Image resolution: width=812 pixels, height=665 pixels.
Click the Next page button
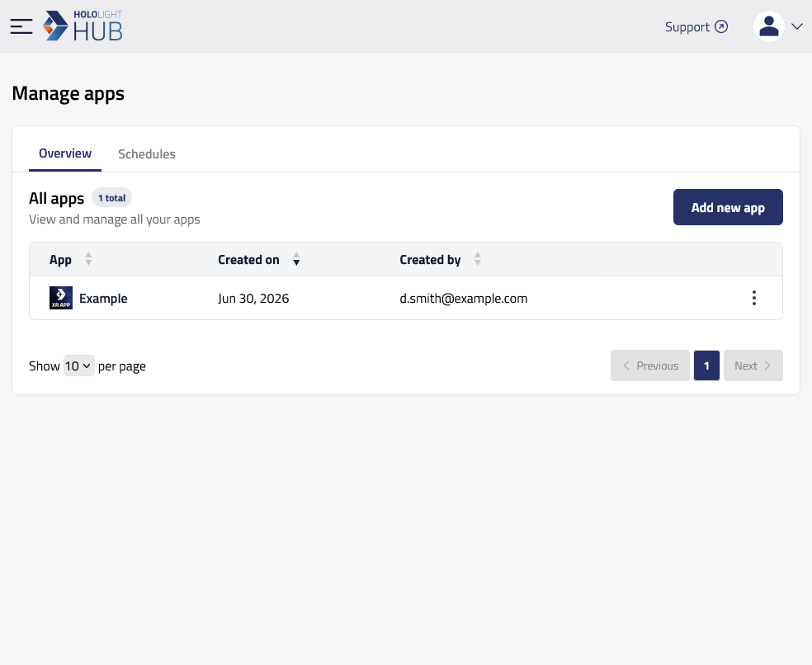[753, 366]
